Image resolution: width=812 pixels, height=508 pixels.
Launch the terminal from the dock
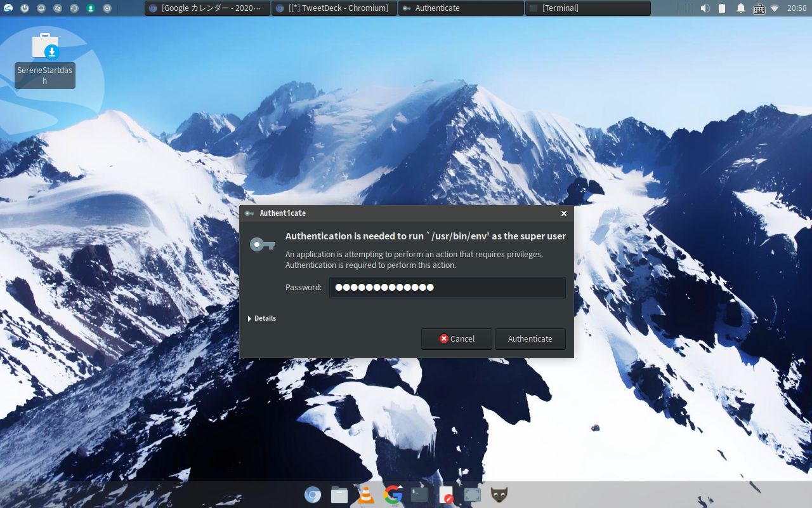[419, 495]
